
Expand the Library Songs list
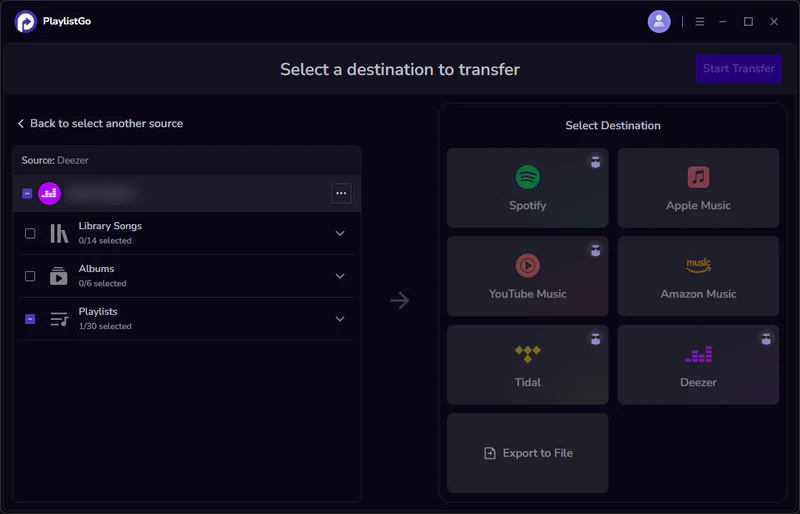(340, 233)
